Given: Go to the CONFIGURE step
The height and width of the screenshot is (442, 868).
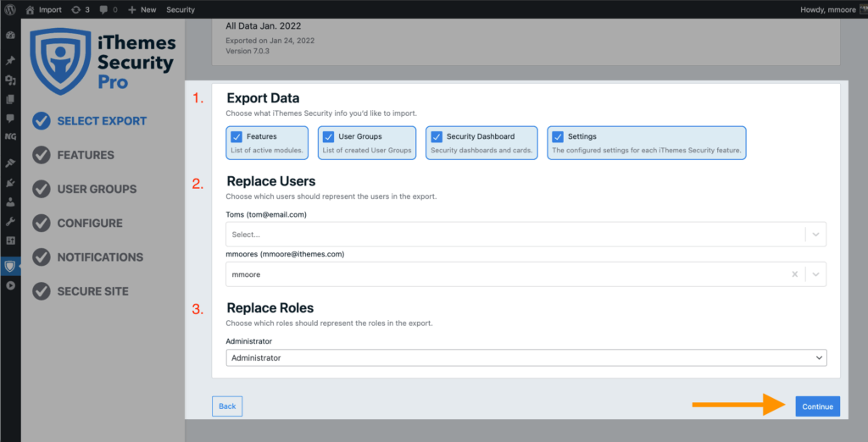Looking at the screenshot, I should pos(90,224).
